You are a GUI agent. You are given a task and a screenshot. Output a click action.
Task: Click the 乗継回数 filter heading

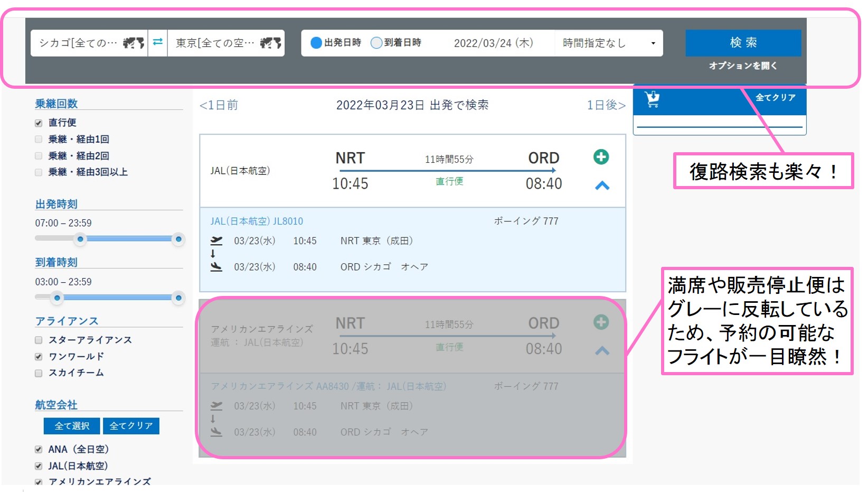click(56, 104)
